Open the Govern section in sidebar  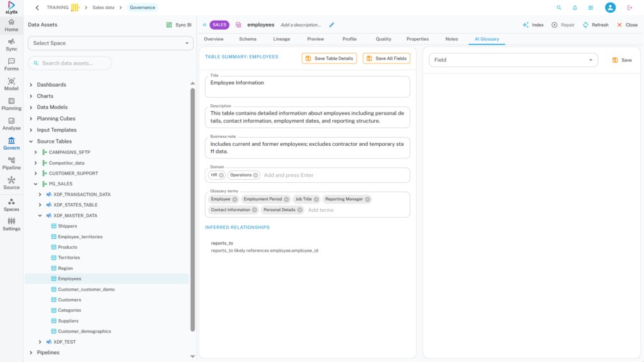(11, 143)
